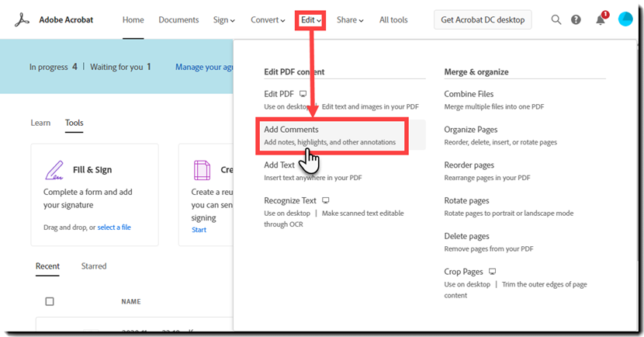
Task: Go to the Home tab
Action: [x=133, y=19]
